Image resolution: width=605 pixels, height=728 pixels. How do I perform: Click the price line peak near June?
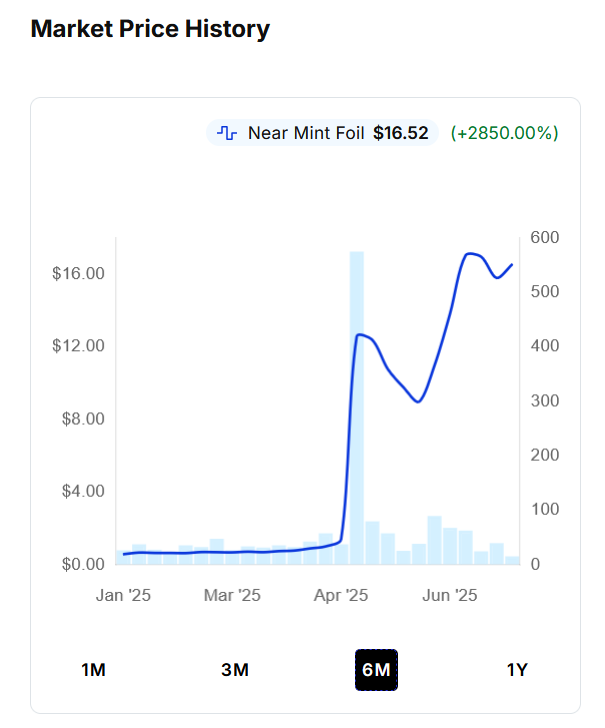(470, 254)
